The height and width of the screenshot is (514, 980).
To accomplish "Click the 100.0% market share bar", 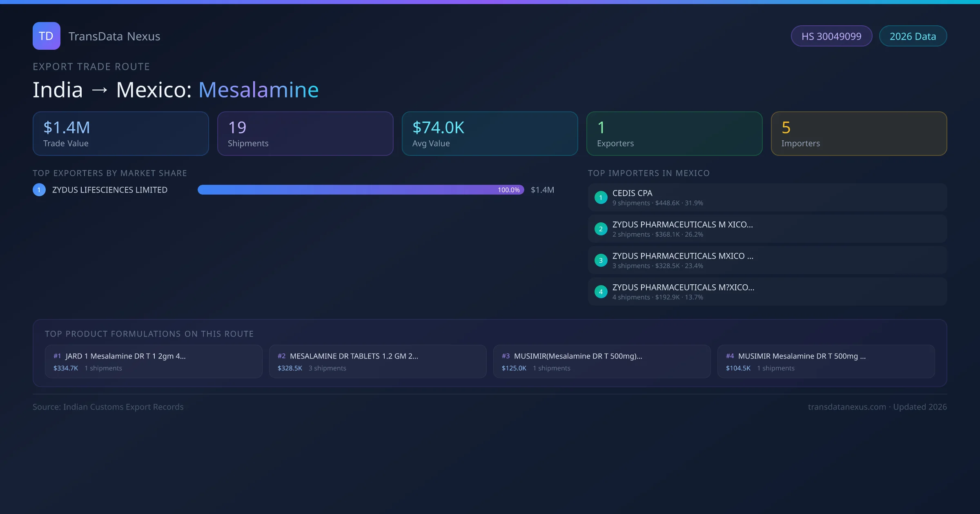I will [360, 190].
